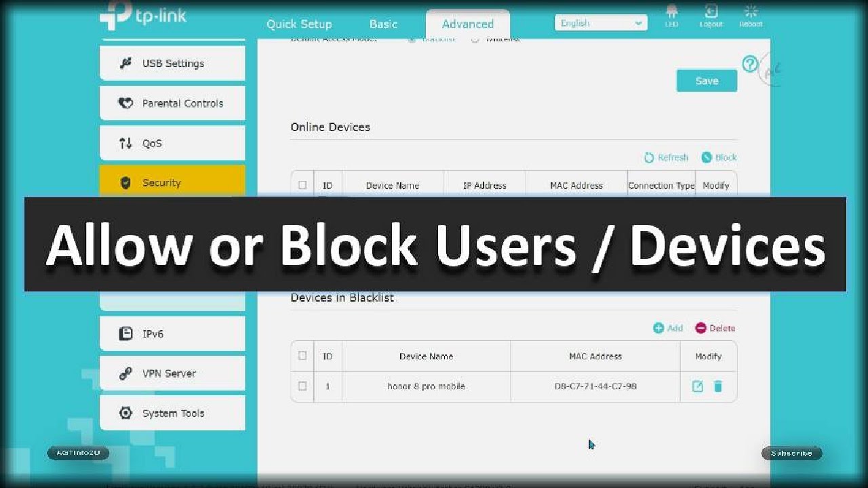Click the red minus Delete icon

point(701,328)
